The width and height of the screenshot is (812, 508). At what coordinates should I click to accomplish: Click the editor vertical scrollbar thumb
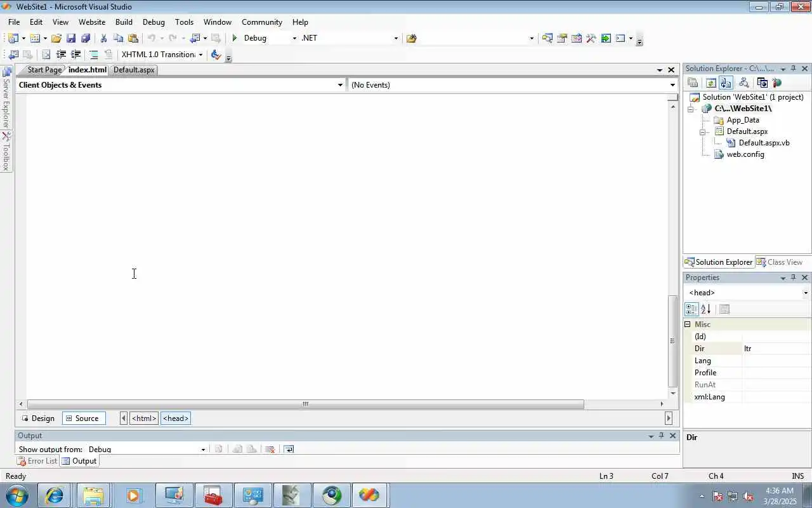coord(673,341)
